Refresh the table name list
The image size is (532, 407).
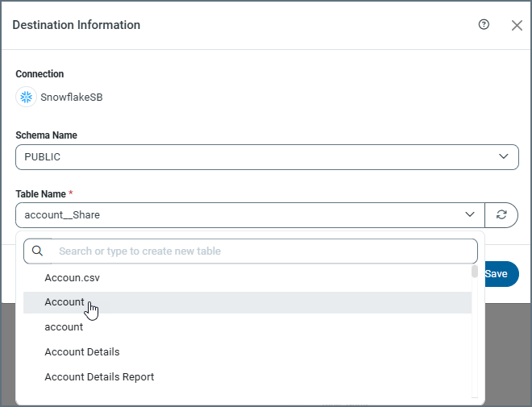click(501, 214)
